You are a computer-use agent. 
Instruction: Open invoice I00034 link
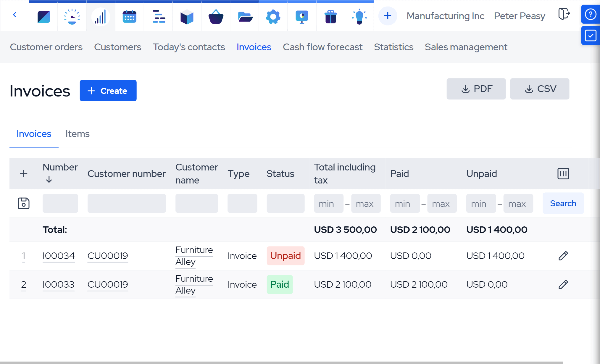pos(58,256)
